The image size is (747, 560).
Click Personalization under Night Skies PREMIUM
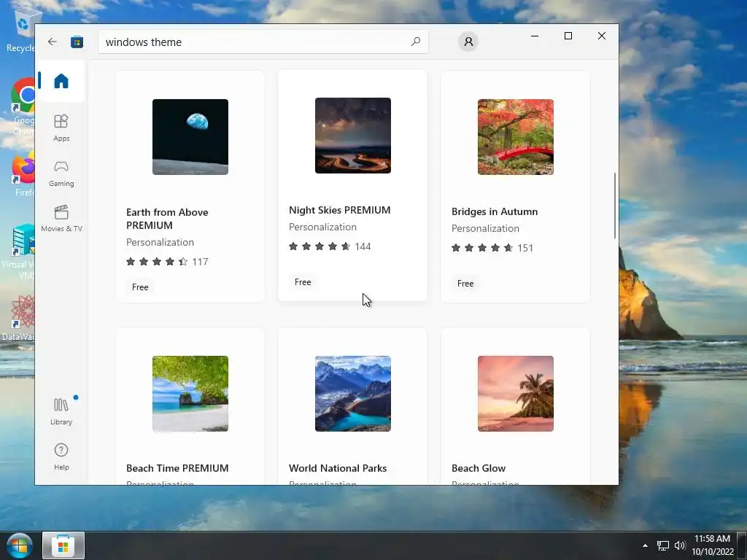pos(322,227)
